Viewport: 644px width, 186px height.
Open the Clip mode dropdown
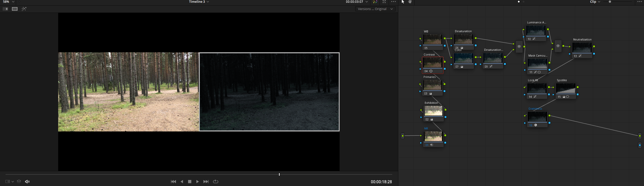[595, 2]
